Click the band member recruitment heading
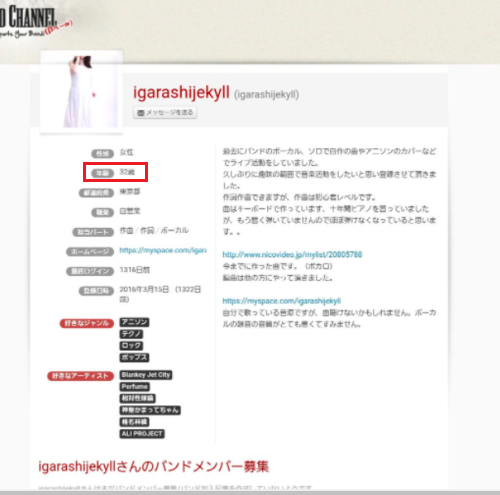 pyautogui.click(x=154, y=466)
